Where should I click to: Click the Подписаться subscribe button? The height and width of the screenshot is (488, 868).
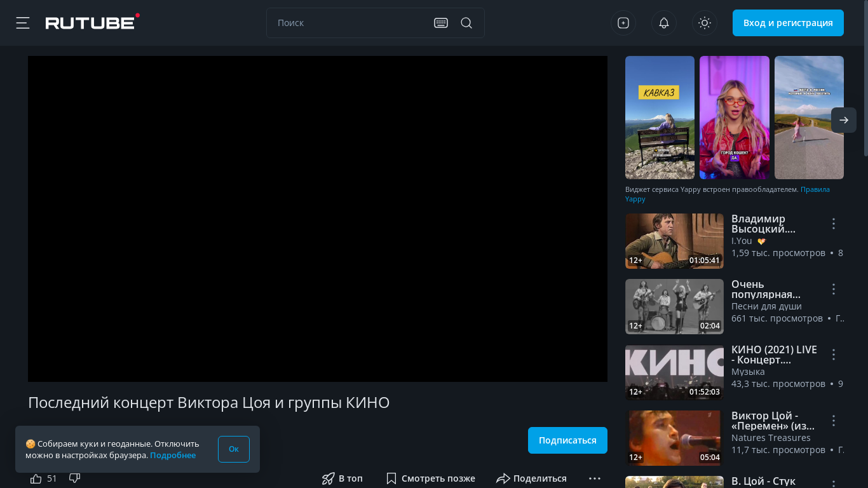[567, 440]
